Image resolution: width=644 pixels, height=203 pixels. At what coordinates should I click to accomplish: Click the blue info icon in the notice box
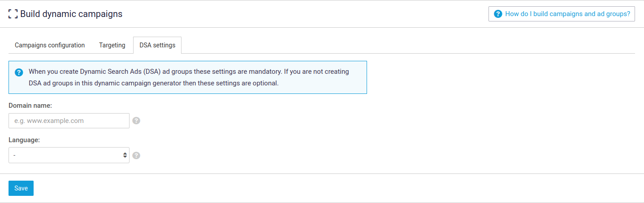click(x=19, y=72)
